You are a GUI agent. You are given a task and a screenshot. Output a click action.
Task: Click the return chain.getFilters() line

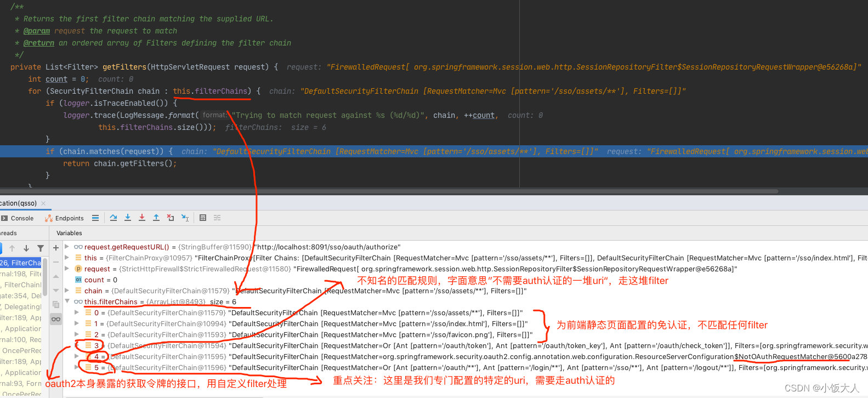120,163
